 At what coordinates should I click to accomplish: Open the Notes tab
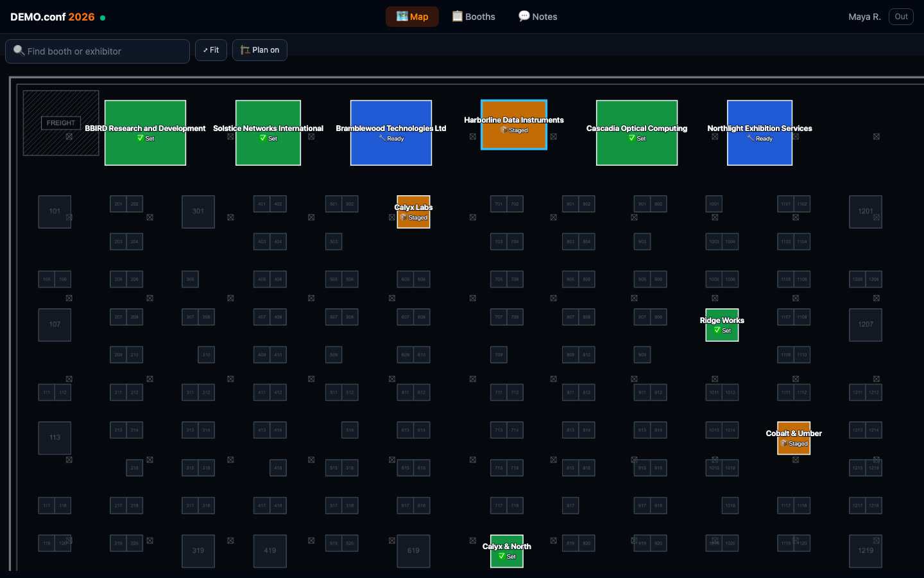pos(538,17)
